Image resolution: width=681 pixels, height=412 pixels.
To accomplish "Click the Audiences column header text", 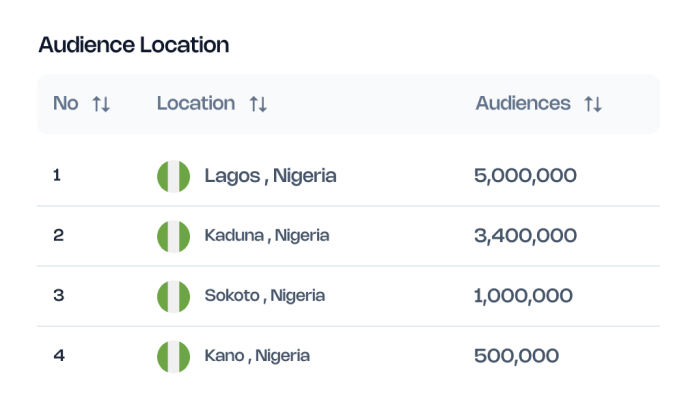I will point(523,103).
